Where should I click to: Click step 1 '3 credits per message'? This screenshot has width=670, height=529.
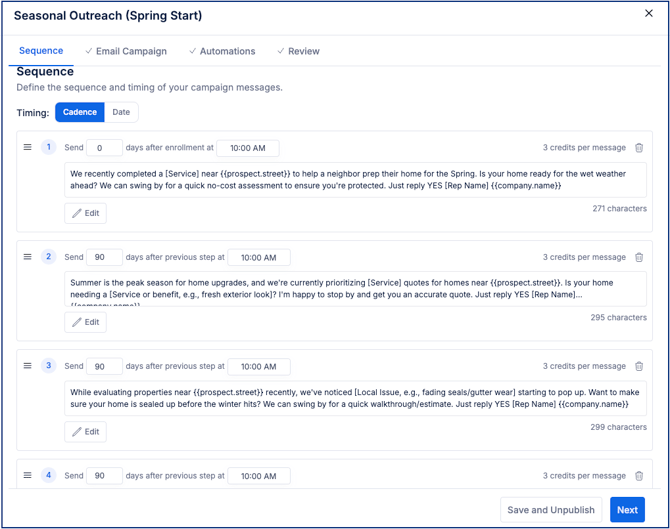point(584,148)
